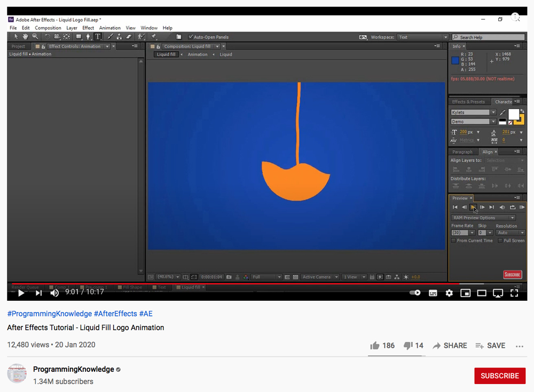Jump to first frame in Preview panel

[x=455, y=207]
